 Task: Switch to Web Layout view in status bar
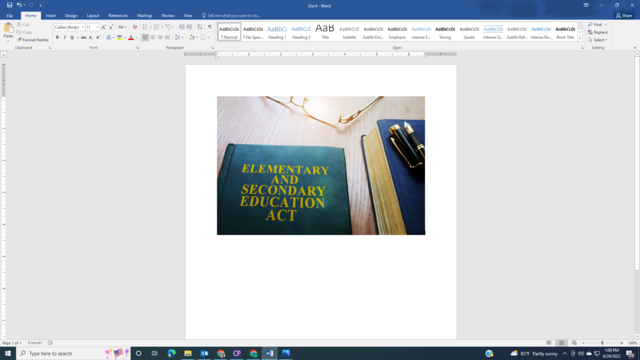pos(574,343)
